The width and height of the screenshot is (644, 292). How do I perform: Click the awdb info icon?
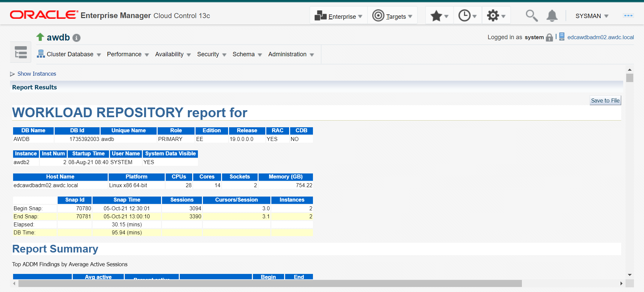point(76,38)
